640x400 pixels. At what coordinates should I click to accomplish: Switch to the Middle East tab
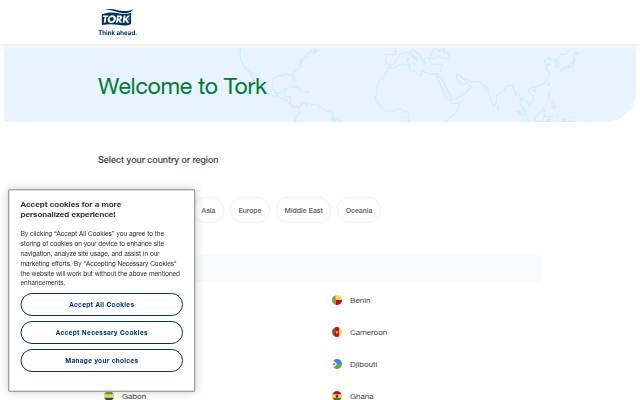pyautogui.click(x=303, y=211)
